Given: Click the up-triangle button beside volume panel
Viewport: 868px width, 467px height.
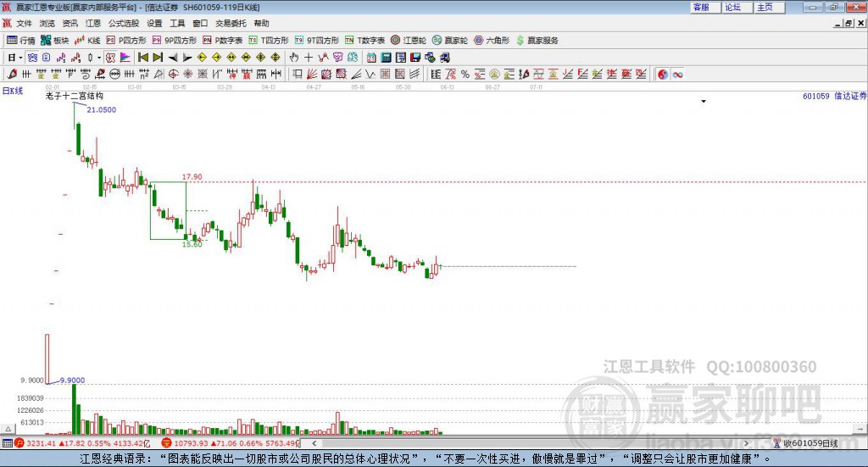Looking at the screenshot, I should point(8,429).
